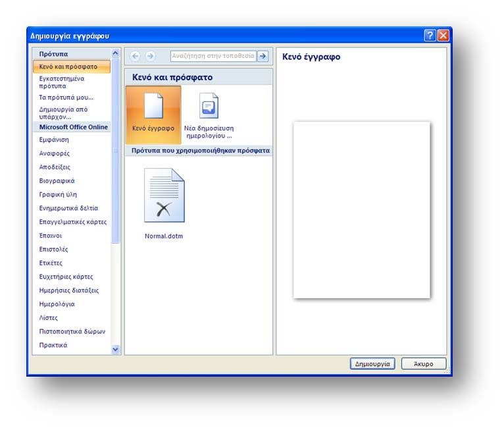This screenshot has width=504, height=428.
Task: Click the Πρότυπα header in sidebar
Action: (72, 54)
